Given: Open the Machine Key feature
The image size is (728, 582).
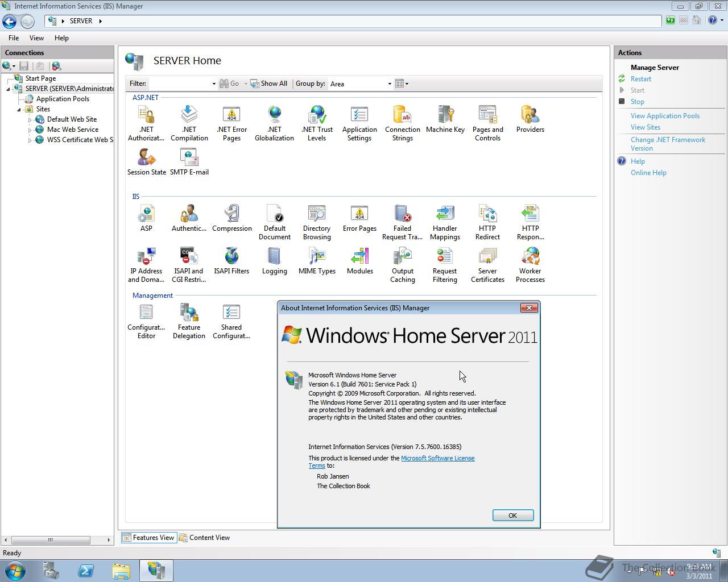Looking at the screenshot, I should click(x=445, y=119).
